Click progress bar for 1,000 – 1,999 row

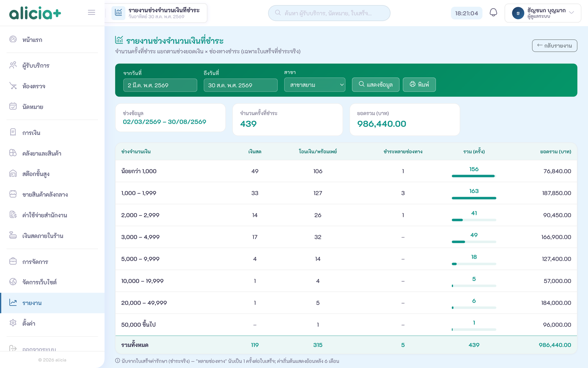coord(474,198)
